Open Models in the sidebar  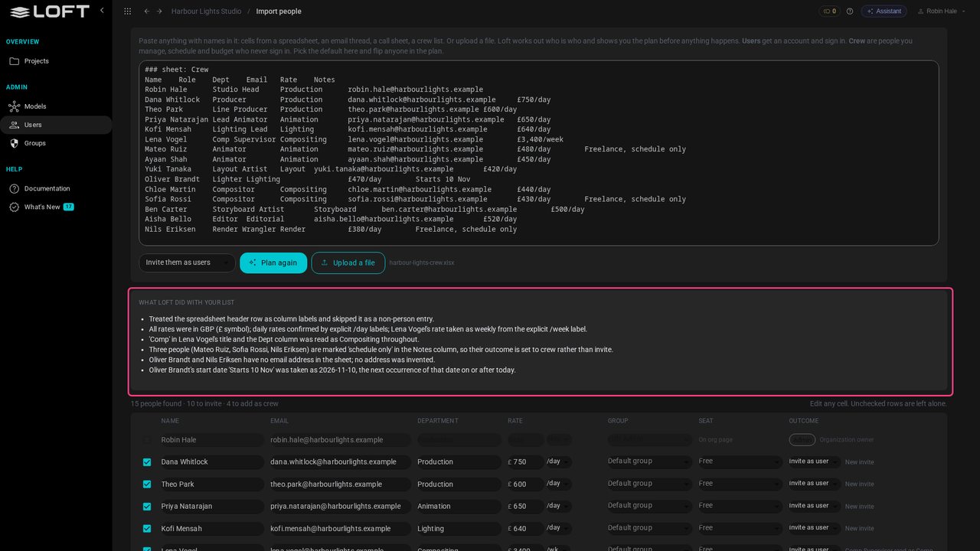pyautogui.click(x=56, y=106)
